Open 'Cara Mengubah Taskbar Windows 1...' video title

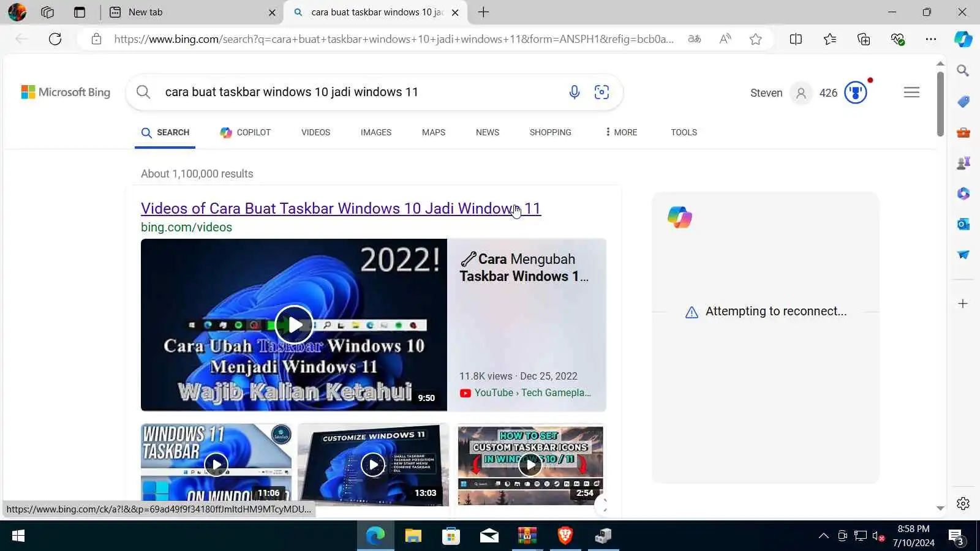[x=524, y=268]
